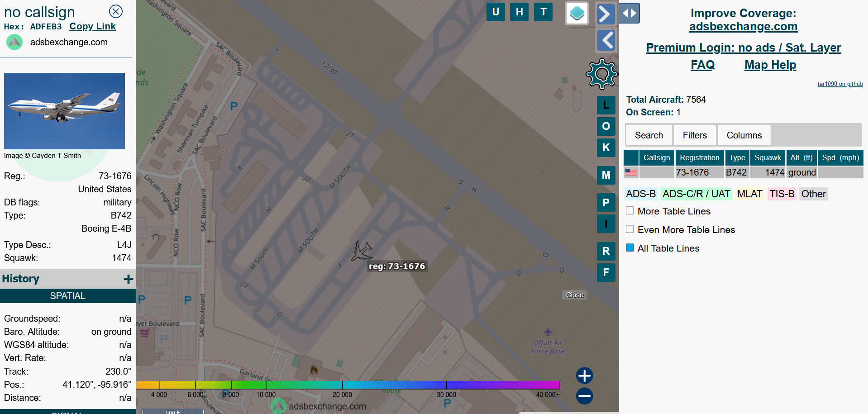Click the ADS-C/R / UAT legend label
Viewport: 868px width, 414px height.
pos(696,194)
